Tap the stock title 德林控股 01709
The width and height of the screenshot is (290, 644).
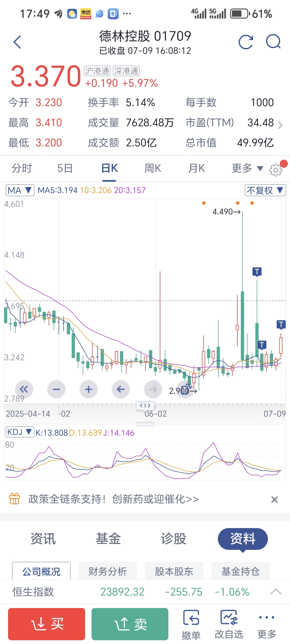(145, 36)
